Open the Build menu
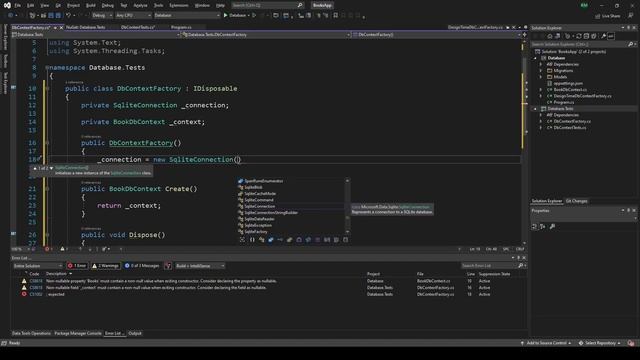Viewport: 640px width, 360px height. [91, 5]
